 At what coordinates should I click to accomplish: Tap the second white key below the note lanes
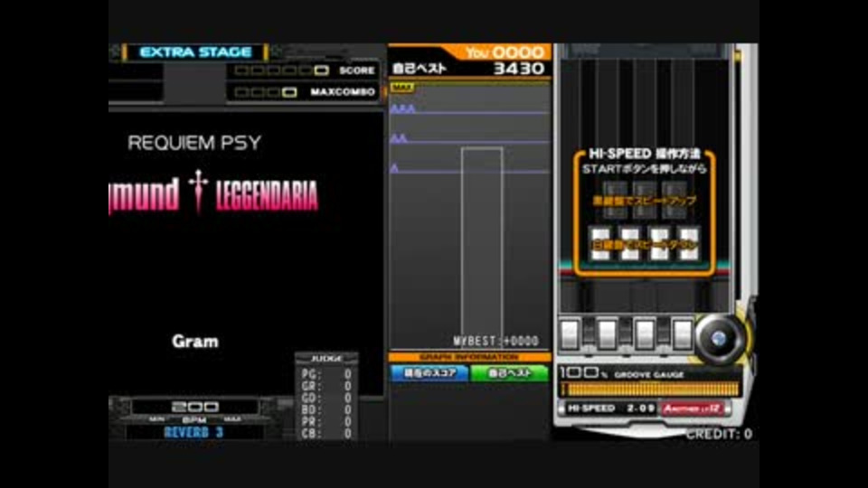pyautogui.click(x=608, y=334)
